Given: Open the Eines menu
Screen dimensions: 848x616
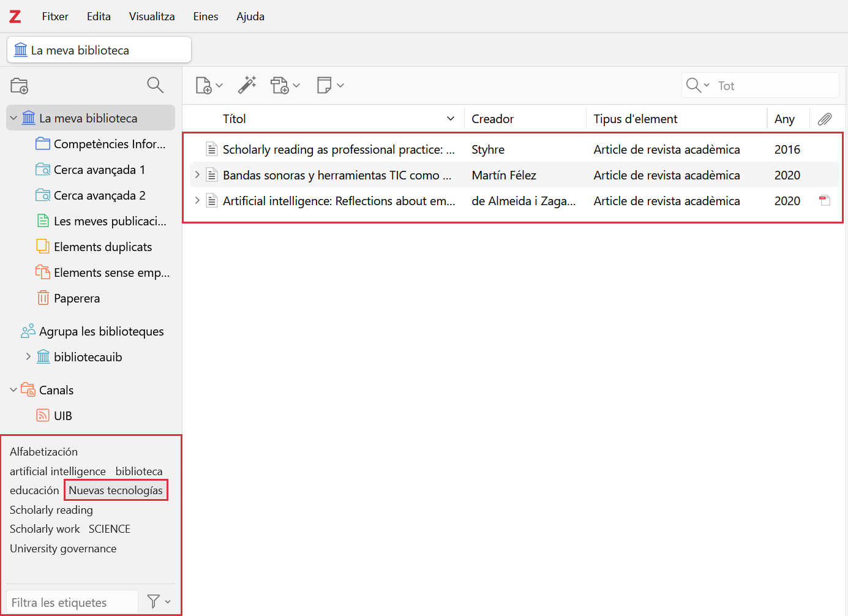Looking at the screenshot, I should point(206,17).
